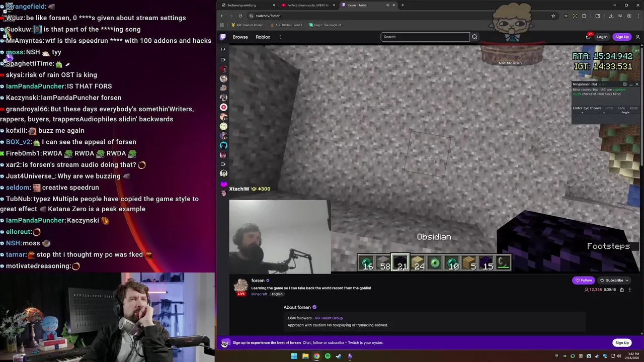Click the address bar URL twitch.tv/forsen
This screenshot has width=644, height=362.
[268, 16]
